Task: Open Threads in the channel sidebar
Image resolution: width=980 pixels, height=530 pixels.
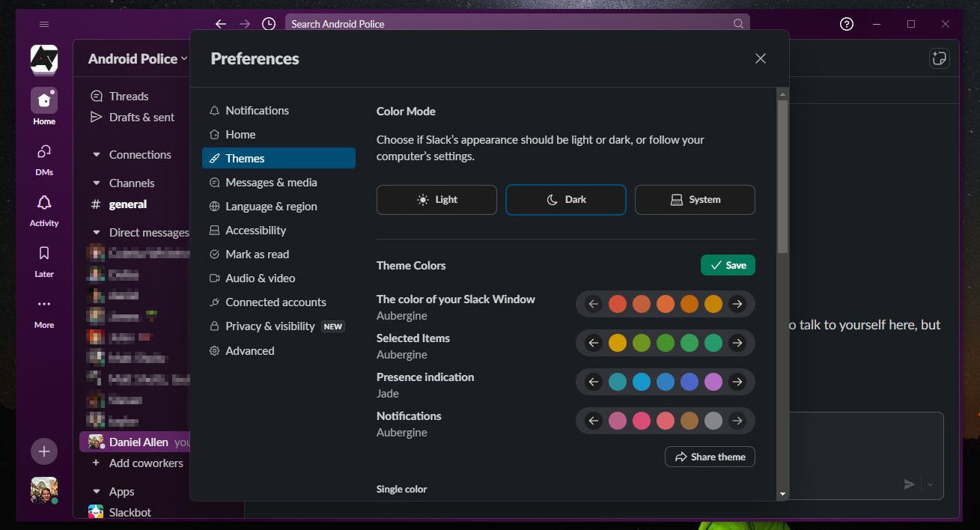Action: coord(129,96)
